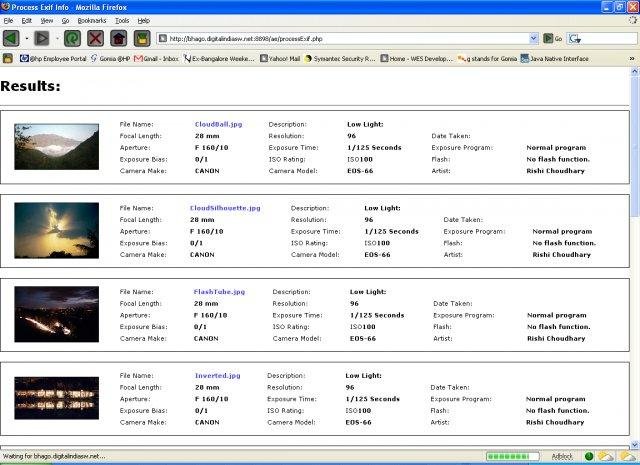This screenshot has width=640, height=465.
Task: Open the Yahoo! Mail bookmark
Action: click(x=282, y=58)
